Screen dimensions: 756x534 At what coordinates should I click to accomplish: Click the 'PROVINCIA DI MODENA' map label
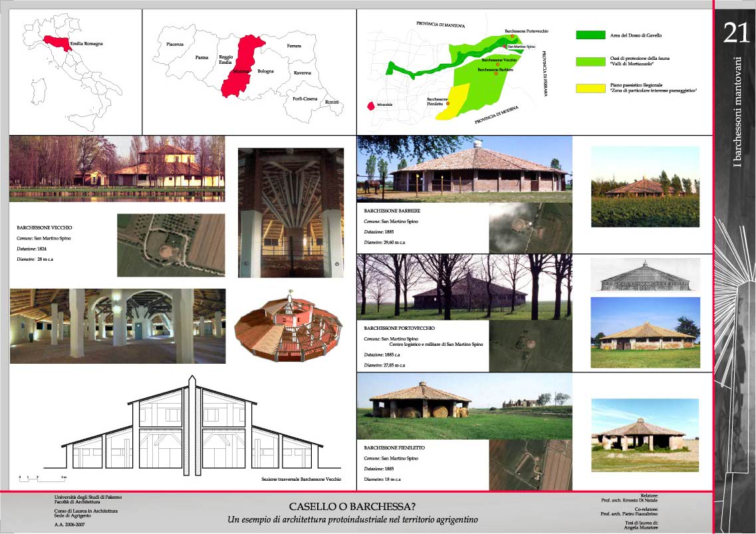point(497,115)
